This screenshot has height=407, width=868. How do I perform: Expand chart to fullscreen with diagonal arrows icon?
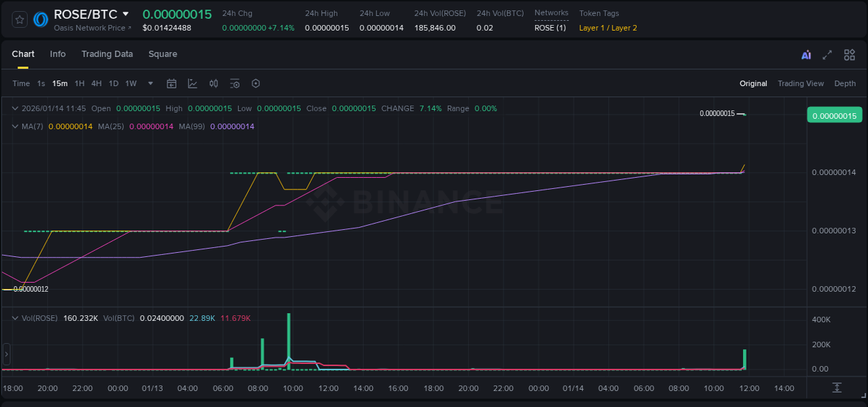[827, 54]
